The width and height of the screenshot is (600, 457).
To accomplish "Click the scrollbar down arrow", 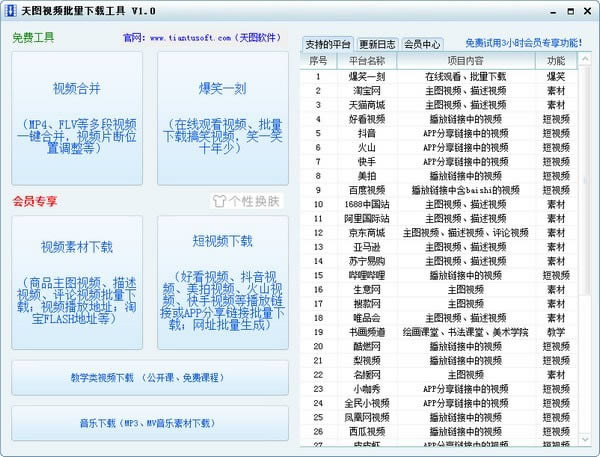I will (585, 439).
